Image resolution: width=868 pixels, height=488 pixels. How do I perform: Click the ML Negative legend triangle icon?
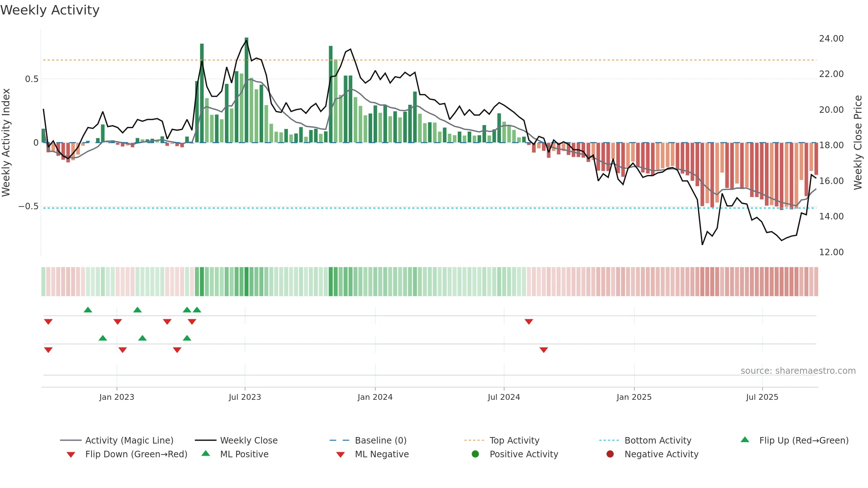click(x=340, y=455)
